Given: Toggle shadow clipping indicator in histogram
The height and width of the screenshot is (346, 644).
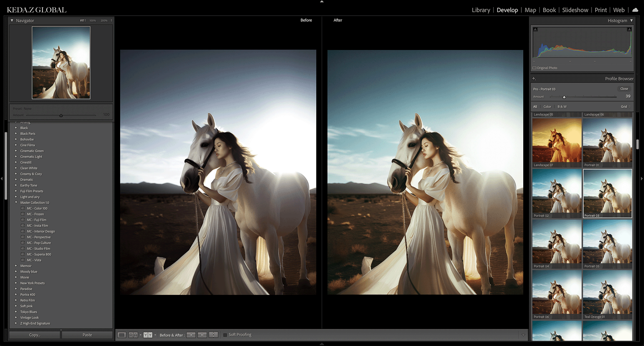Looking at the screenshot, I should [535, 30].
